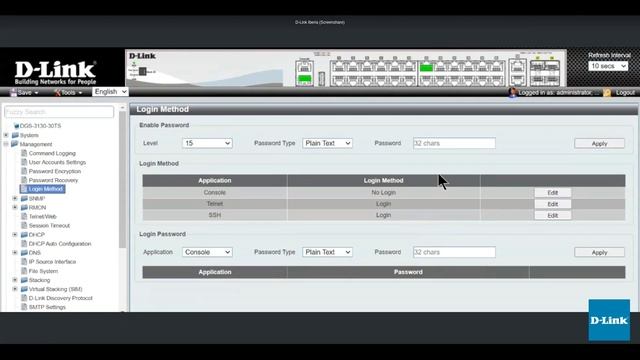
Task: Click the Command Logging page icon
Action: coord(24,153)
